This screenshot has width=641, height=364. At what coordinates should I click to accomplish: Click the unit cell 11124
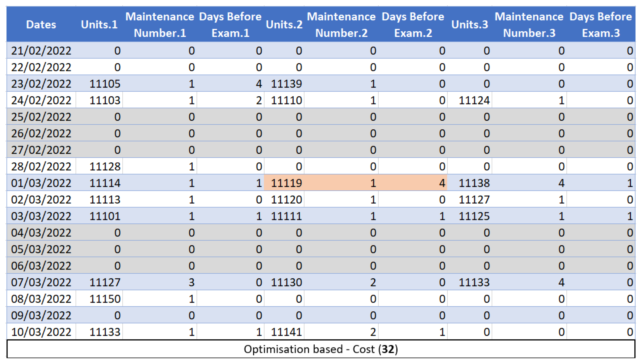[474, 100]
